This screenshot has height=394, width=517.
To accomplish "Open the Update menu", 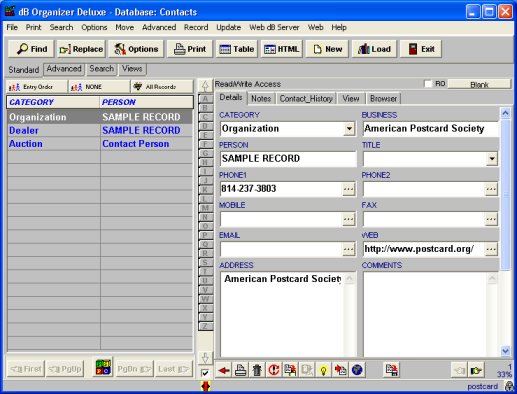I will tap(229, 27).
